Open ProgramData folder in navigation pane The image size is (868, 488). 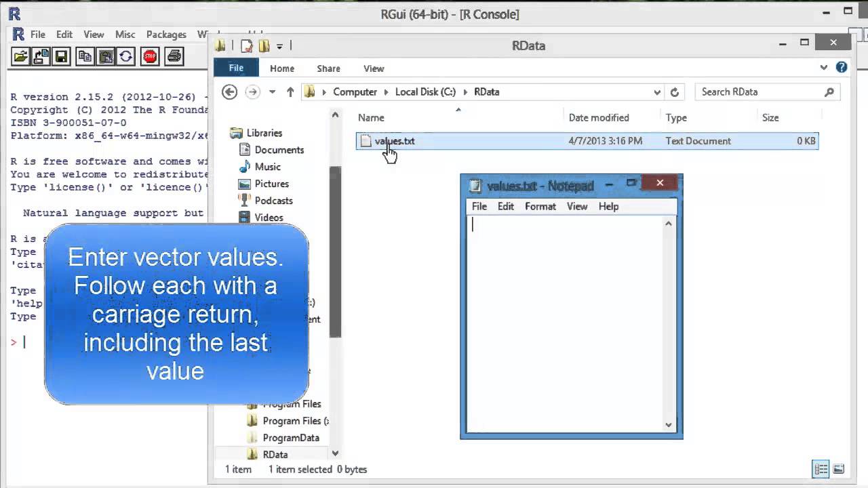[x=291, y=438]
